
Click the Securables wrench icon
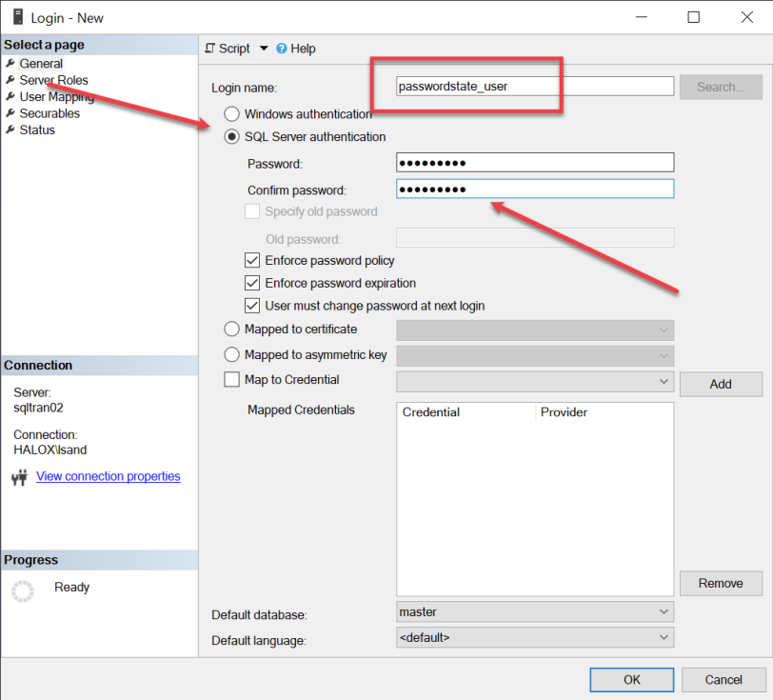[x=10, y=113]
